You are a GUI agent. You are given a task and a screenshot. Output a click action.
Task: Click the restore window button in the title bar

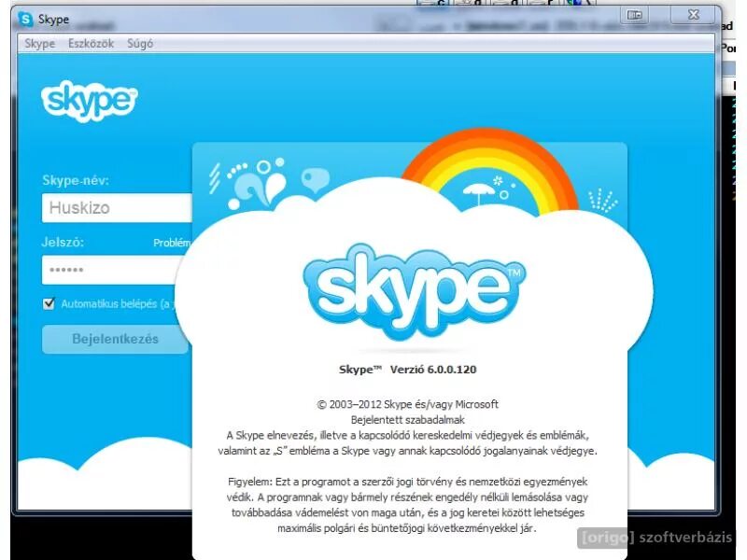pyautogui.click(x=635, y=16)
